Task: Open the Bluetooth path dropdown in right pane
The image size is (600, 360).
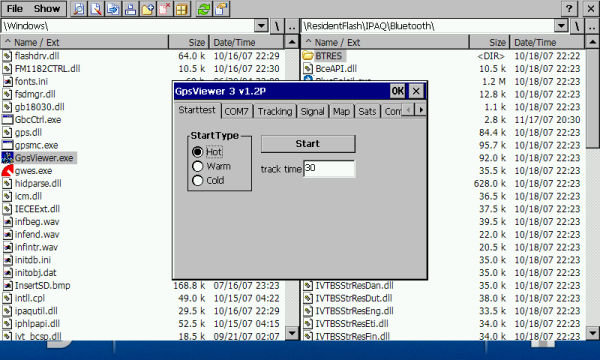Action: [x=561, y=26]
